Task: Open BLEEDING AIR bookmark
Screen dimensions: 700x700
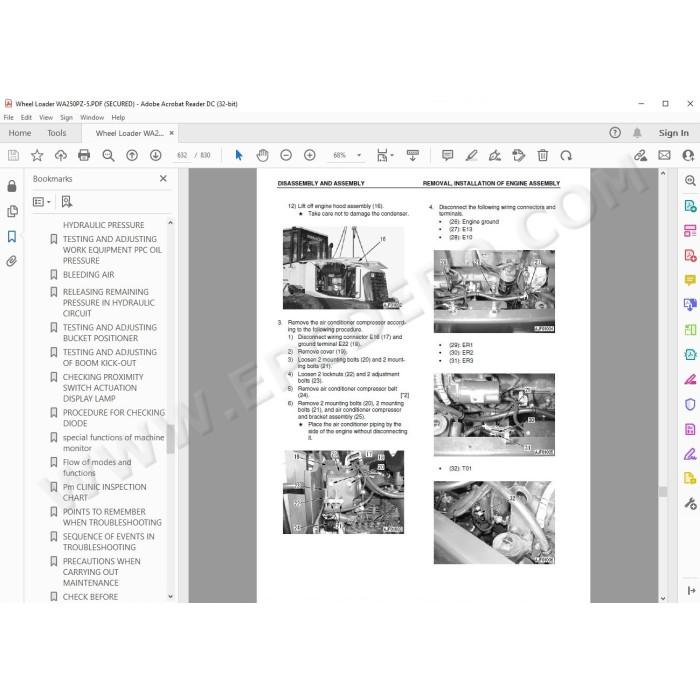Action: click(88, 275)
